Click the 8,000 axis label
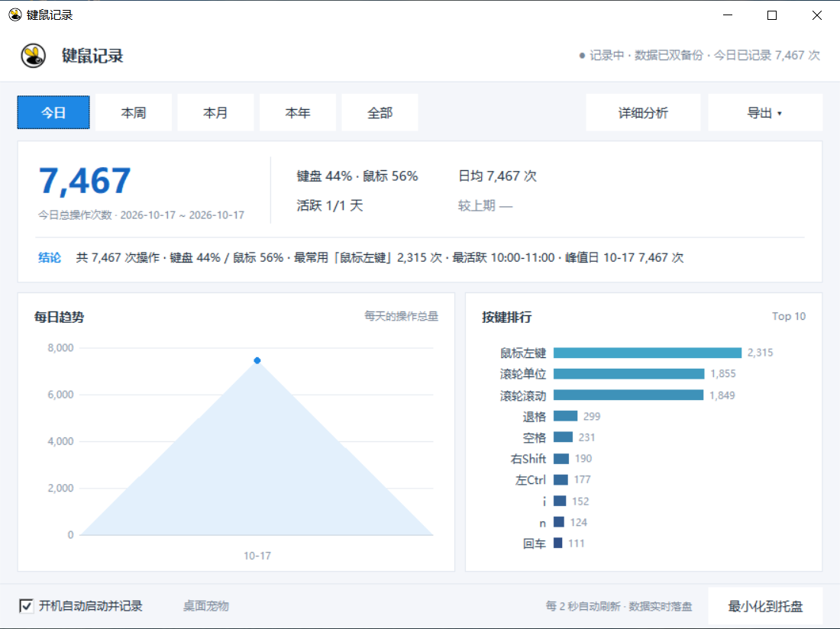 click(x=60, y=348)
